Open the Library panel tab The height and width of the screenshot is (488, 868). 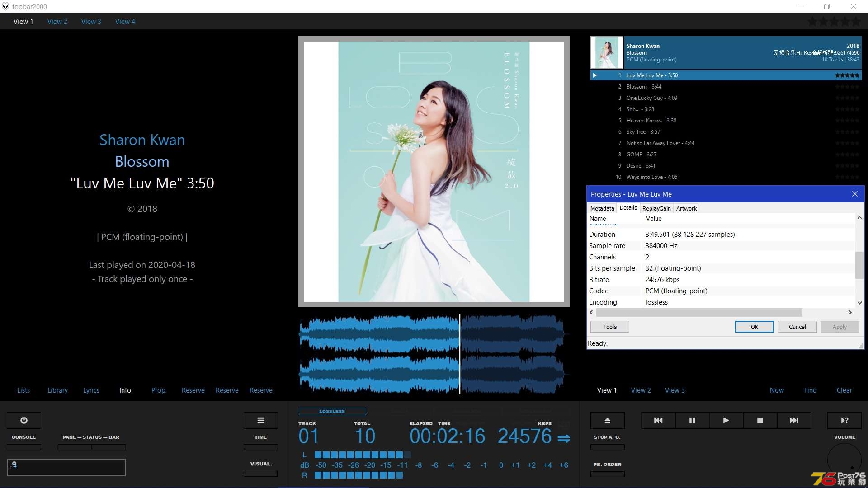[x=57, y=390]
